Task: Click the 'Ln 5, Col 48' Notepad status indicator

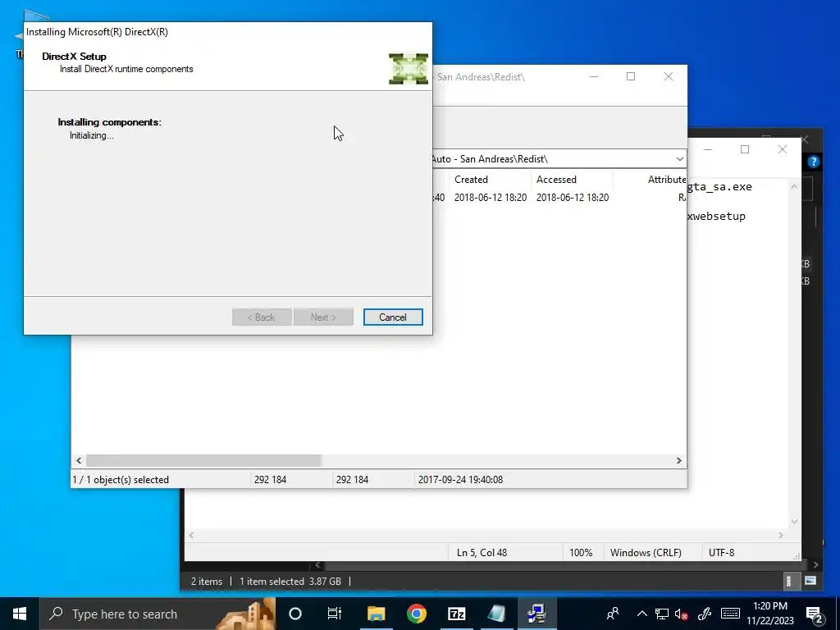Action: [482, 552]
